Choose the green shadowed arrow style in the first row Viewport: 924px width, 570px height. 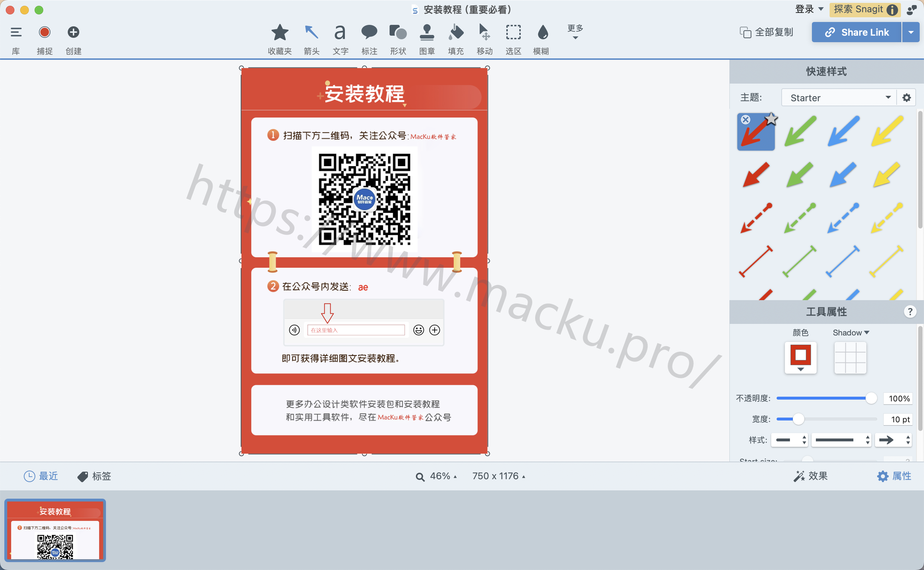tap(800, 131)
